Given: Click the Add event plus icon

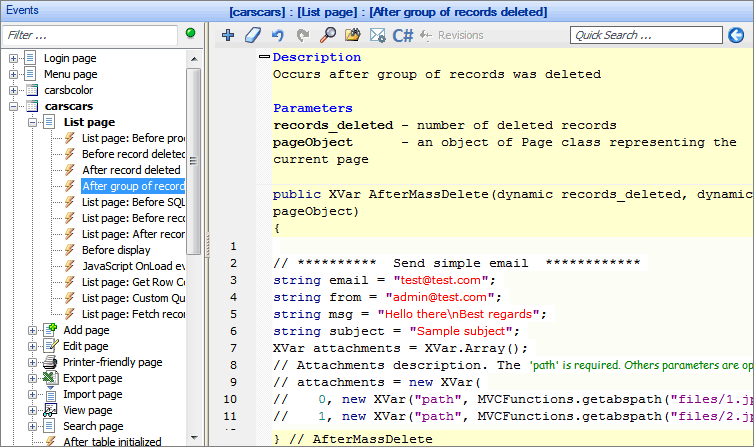Looking at the screenshot, I should coord(228,35).
